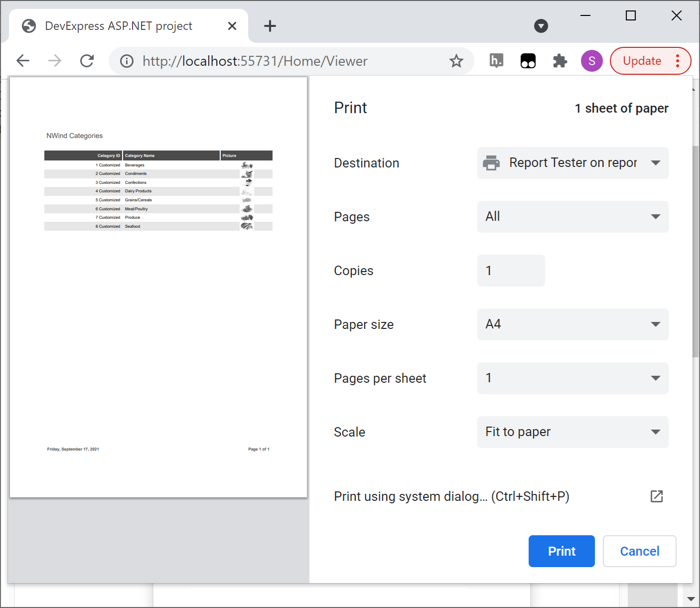
Task: Open the Paper size A4 dropdown
Action: pos(572,324)
